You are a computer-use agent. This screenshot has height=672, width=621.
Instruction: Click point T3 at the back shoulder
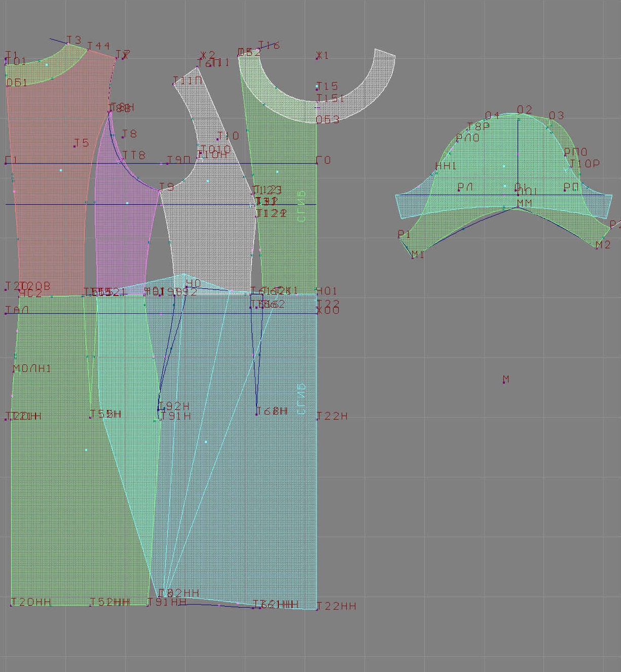[x=68, y=44]
